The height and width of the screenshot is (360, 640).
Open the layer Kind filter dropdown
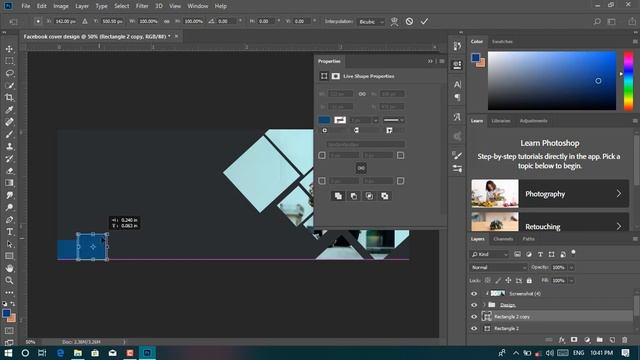[489, 254]
